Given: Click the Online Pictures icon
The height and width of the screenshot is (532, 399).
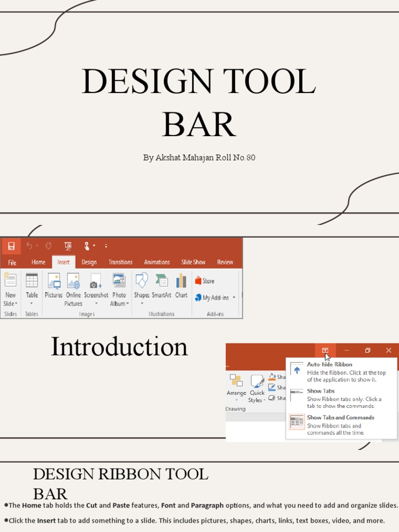Looking at the screenshot, I should [73, 281].
